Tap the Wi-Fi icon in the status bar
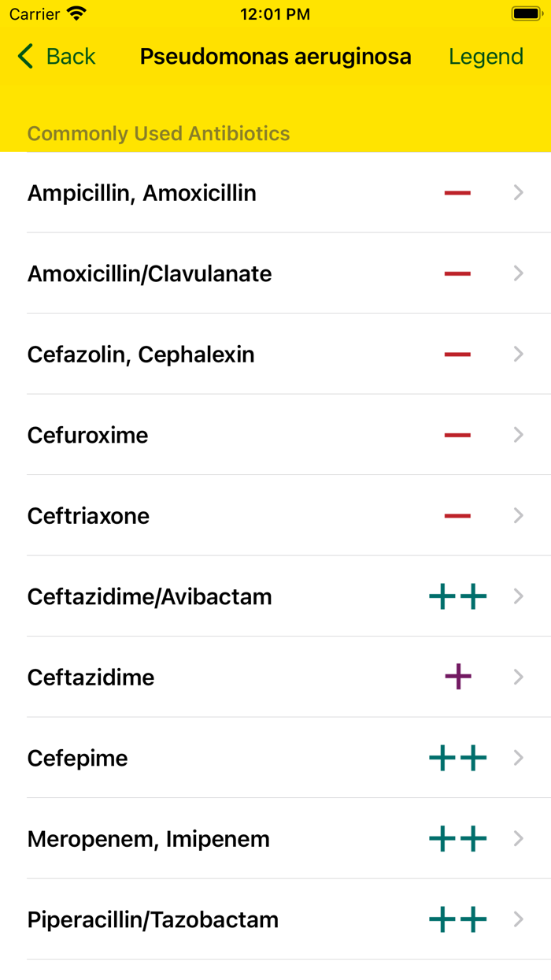 (76, 13)
